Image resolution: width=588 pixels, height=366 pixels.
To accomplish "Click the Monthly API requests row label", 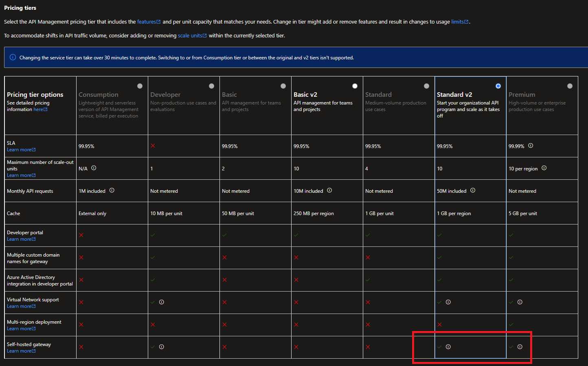I will [x=30, y=191].
